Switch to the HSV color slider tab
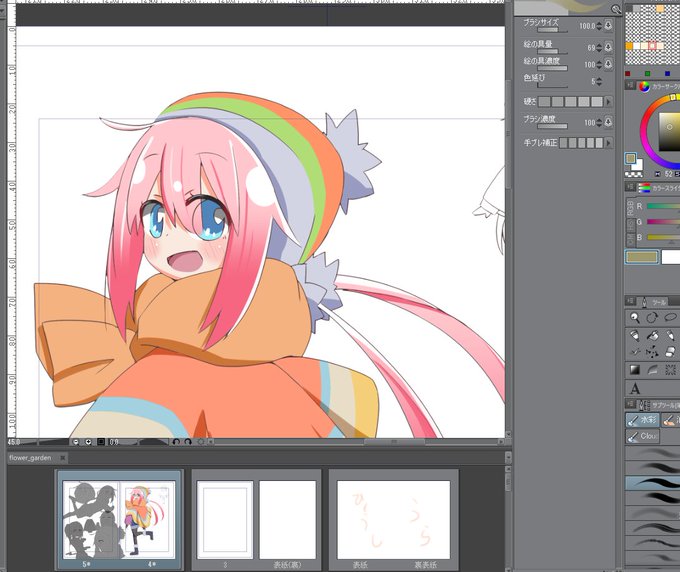This screenshot has height=572, width=680. pyautogui.click(x=630, y=226)
